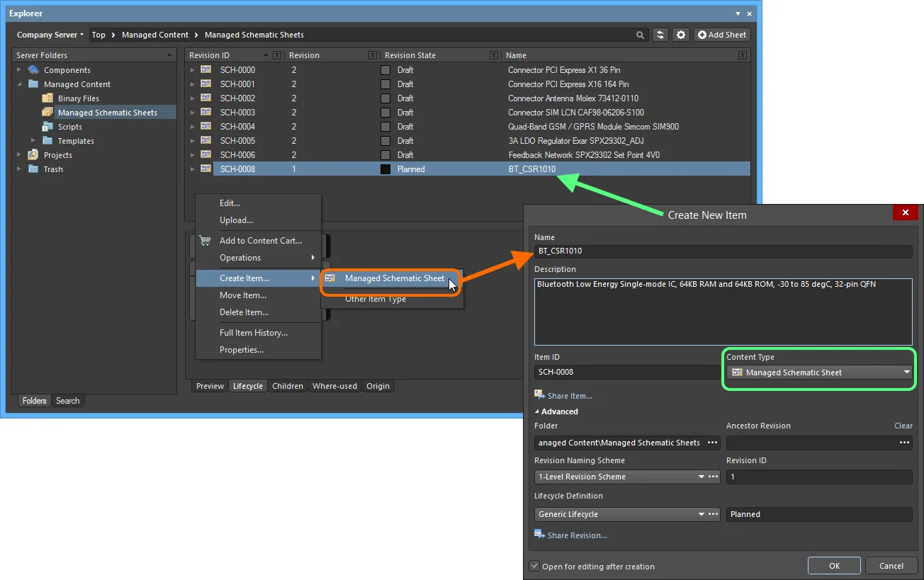This screenshot has height=580, width=924.
Task: Expand the SCH-0000 row
Action: pos(192,70)
